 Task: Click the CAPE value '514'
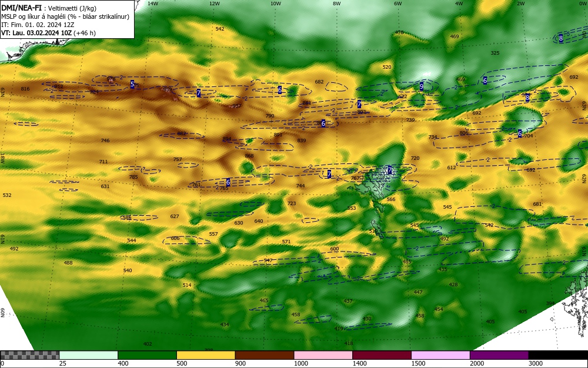(x=187, y=286)
